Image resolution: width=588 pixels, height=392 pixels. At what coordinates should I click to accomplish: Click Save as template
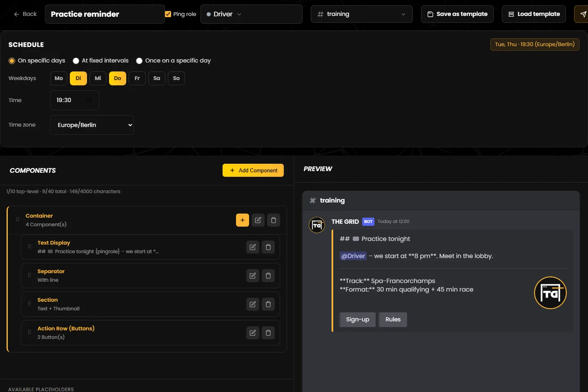pyautogui.click(x=457, y=14)
